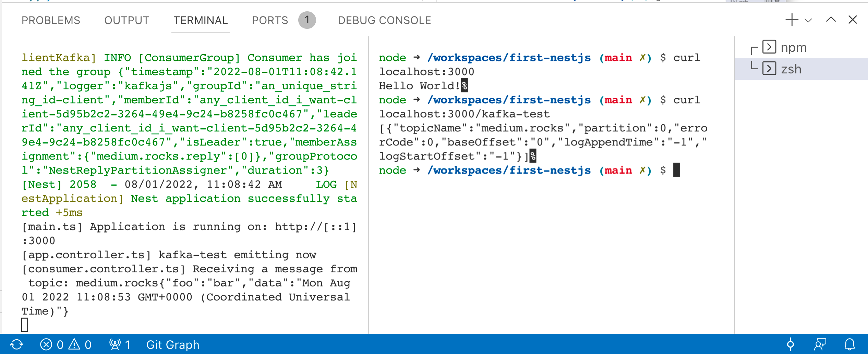Open notifications bell in status bar
This screenshot has height=354, width=868.
849,344
